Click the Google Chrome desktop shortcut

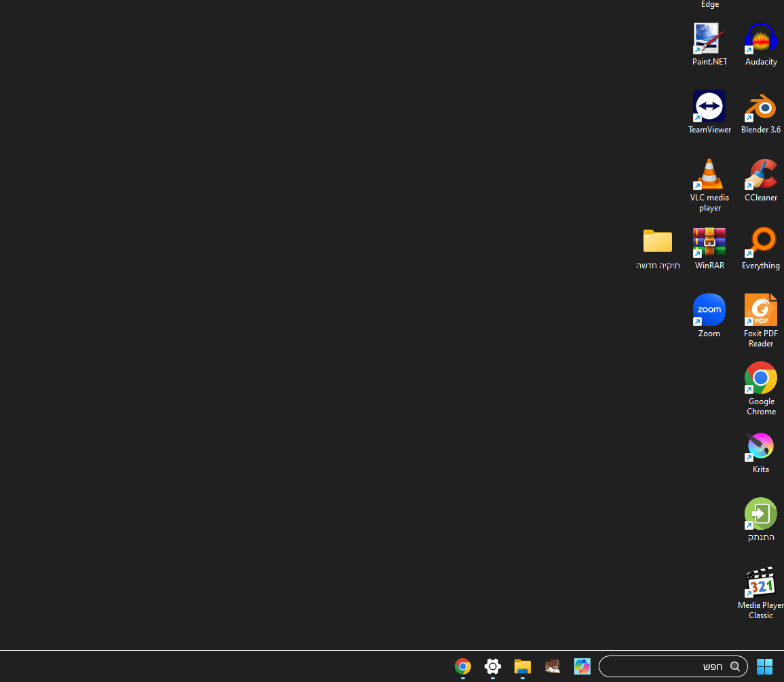pos(760,389)
